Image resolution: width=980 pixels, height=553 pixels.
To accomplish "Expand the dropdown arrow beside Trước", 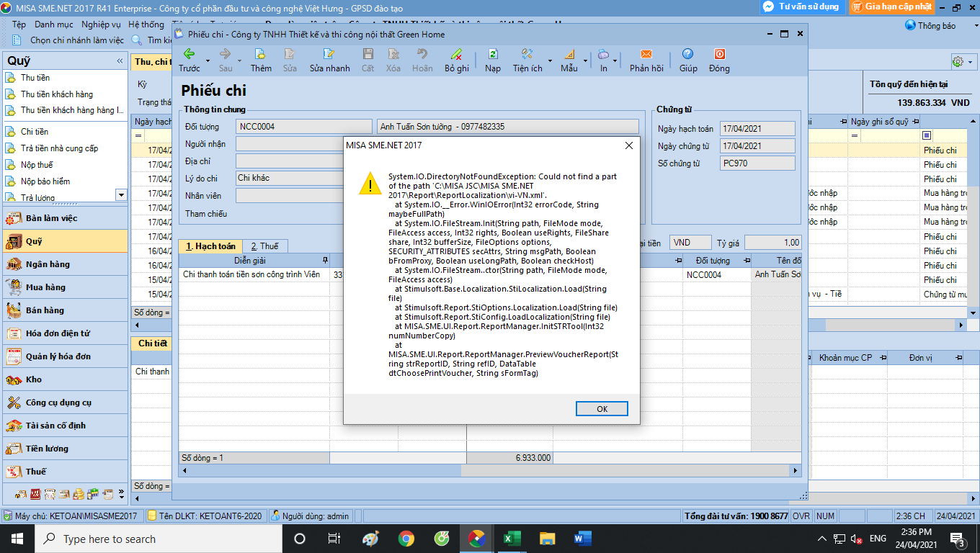I will tap(208, 61).
